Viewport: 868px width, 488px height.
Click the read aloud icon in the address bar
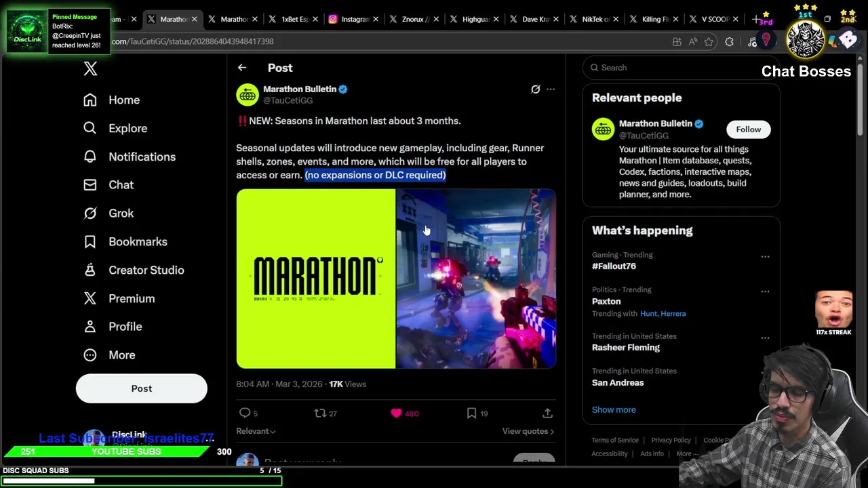point(692,42)
